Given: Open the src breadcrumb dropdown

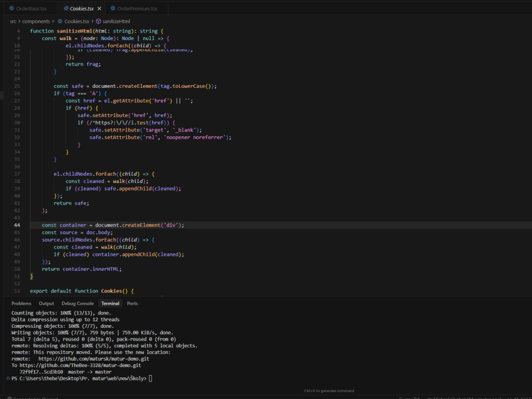Looking at the screenshot, I should [12, 21].
